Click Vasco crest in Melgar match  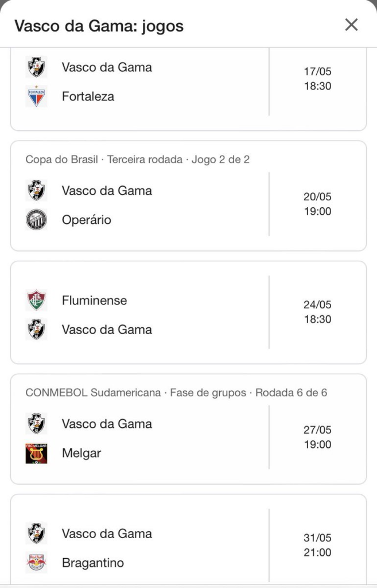tap(37, 424)
